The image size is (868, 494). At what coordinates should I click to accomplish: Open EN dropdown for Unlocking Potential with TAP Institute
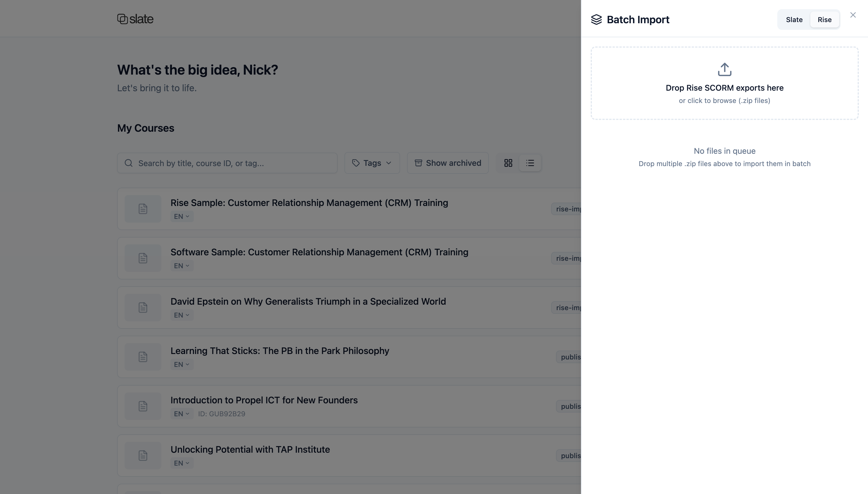tap(181, 463)
